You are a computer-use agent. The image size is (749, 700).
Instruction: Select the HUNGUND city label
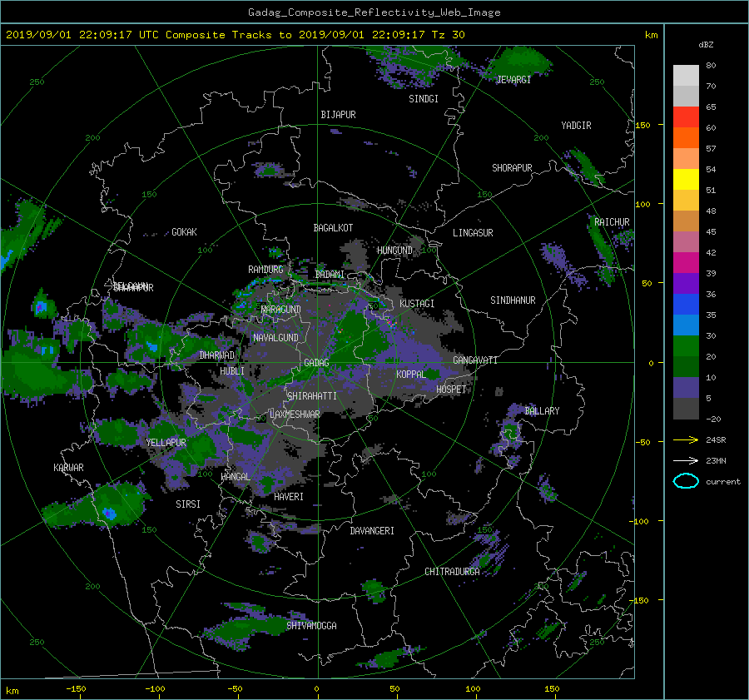click(x=394, y=251)
